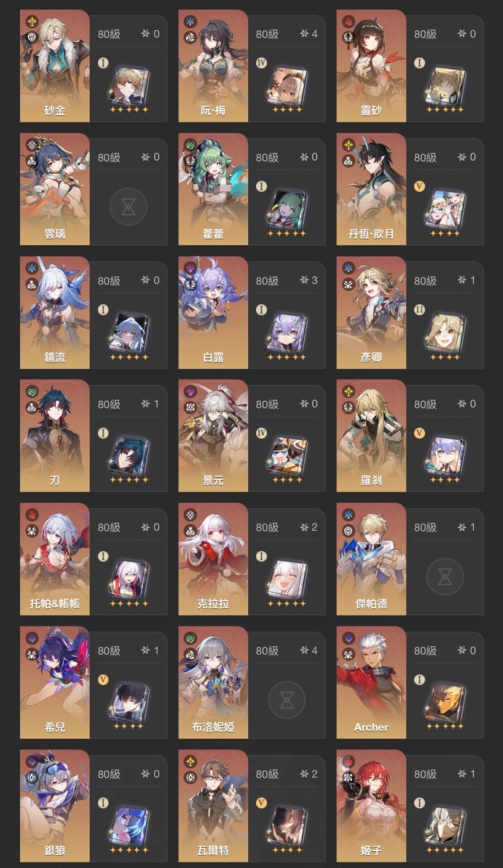This screenshot has width=503, height=868.
Task: Click the 姬子 character portrait
Action: (371, 806)
